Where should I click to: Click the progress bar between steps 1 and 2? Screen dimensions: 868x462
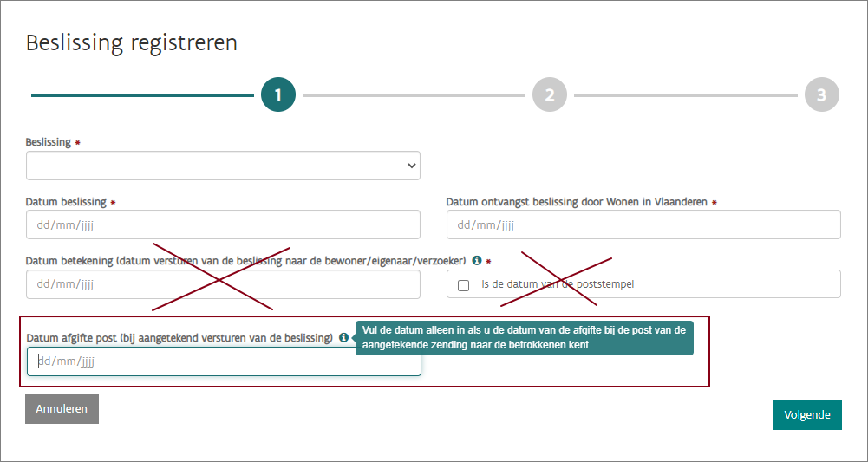414,94
